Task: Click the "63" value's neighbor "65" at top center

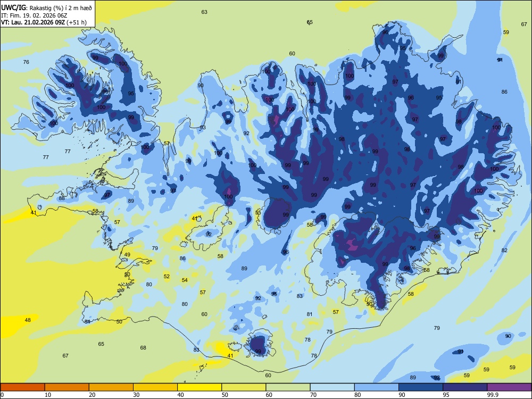Action: click(x=310, y=22)
